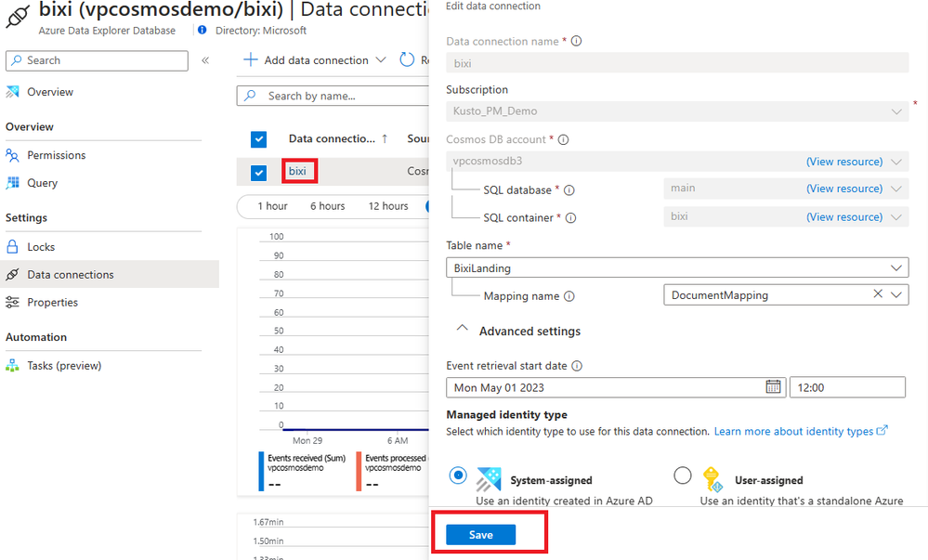Image resolution: width=928 pixels, height=560 pixels.
Task: Open Query in the sidebar
Action: click(42, 183)
